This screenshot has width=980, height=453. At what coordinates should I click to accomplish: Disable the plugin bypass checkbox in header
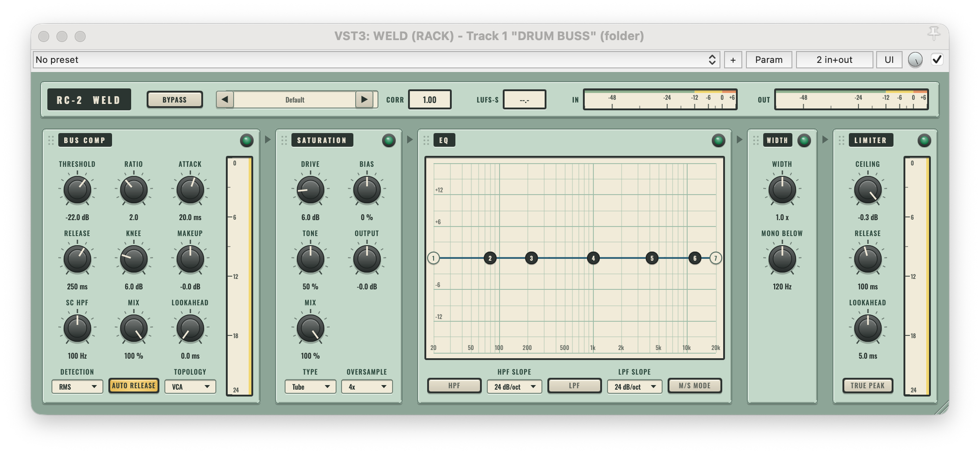pyautogui.click(x=937, y=59)
